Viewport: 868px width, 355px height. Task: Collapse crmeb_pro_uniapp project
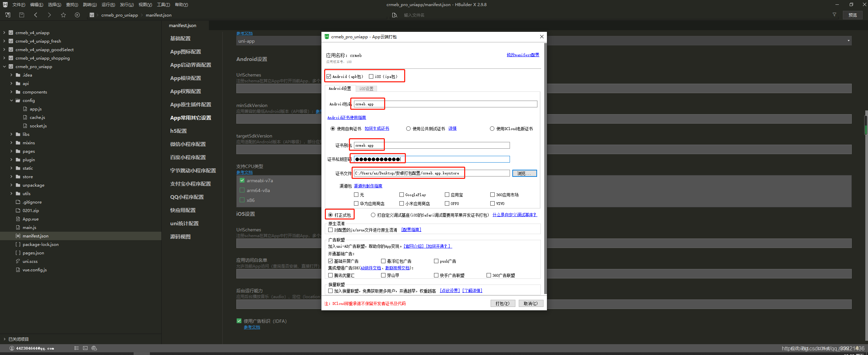click(4, 66)
